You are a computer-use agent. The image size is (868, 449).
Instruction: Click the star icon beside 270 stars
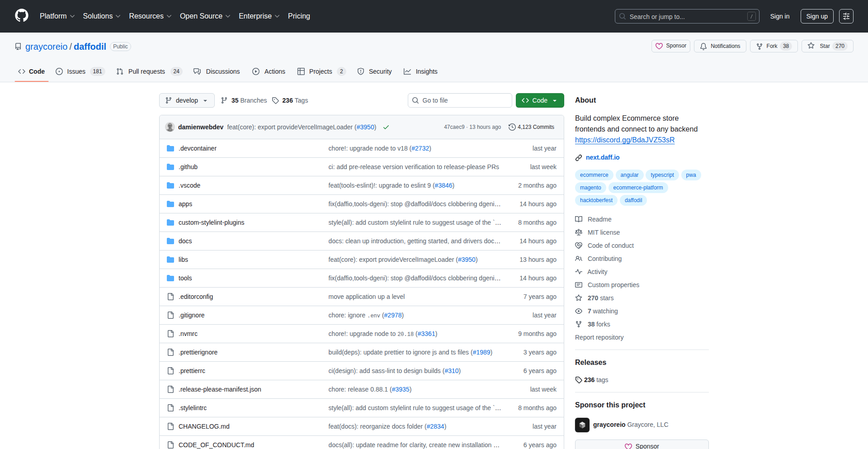pyautogui.click(x=579, y=298)
